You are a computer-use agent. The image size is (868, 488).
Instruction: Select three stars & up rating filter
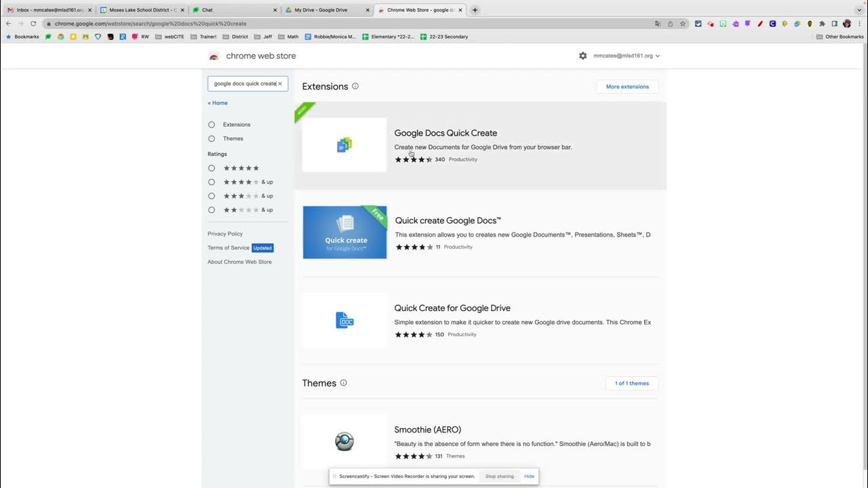(212, 196)
